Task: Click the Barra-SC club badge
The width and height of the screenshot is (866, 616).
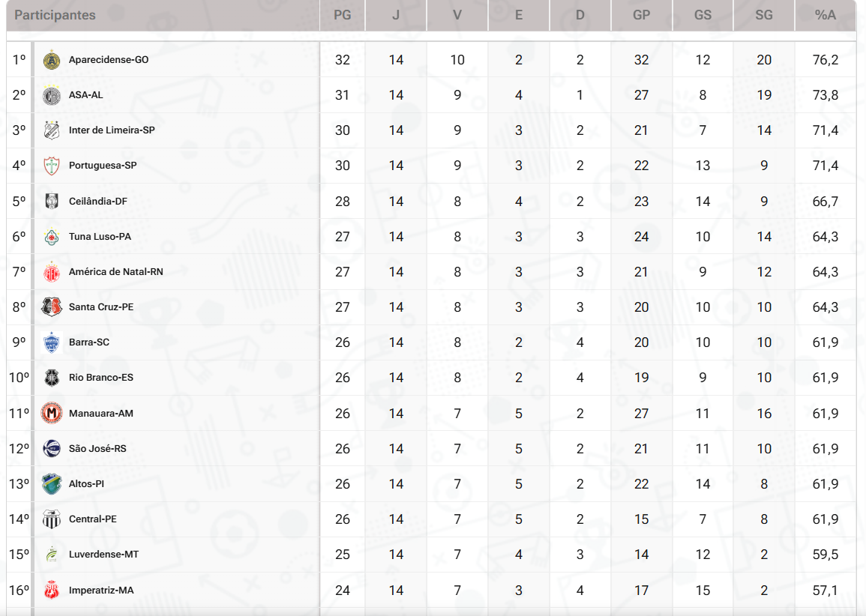Action: point(52,342)
